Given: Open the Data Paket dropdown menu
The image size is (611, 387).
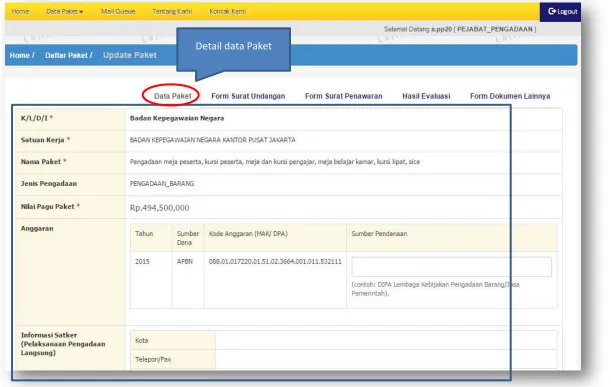Looking at the screenshot, I should (65, 12).
